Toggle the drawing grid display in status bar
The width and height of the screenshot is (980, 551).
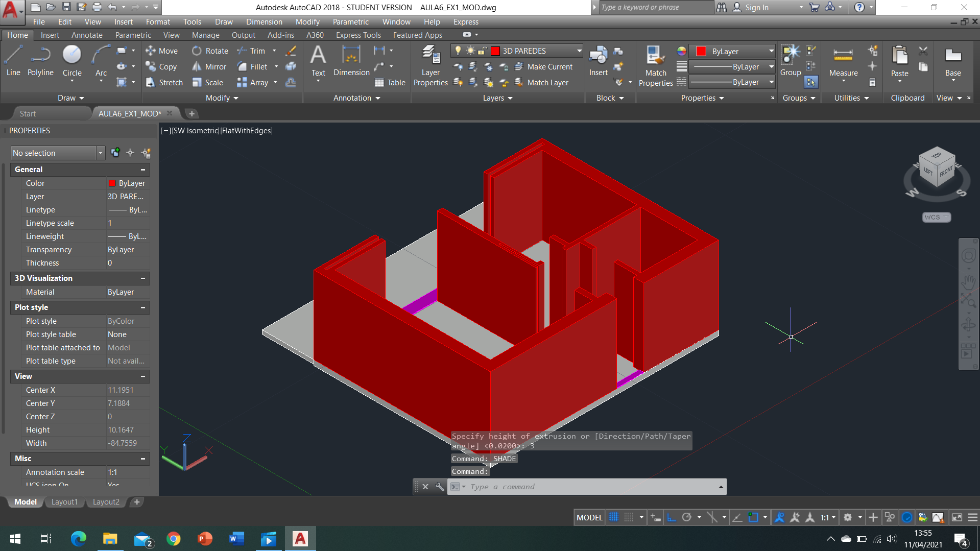pos(614,517)
